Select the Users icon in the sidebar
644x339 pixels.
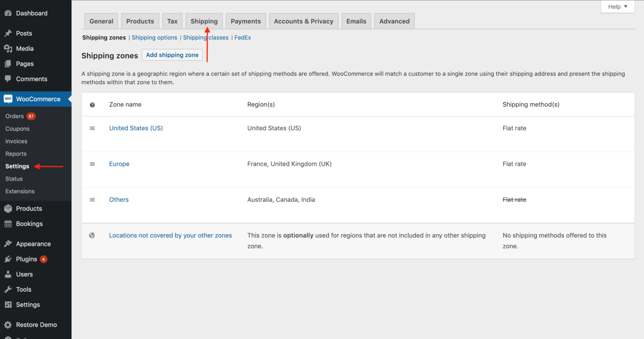pyautogui.click(x=8, y=274)
